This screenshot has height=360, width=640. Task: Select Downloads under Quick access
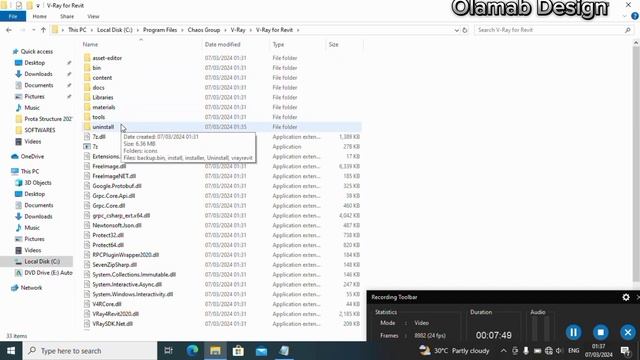click(x=38, y=74)
